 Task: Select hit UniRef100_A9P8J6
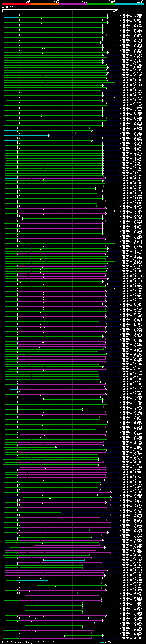pos(131,37)
